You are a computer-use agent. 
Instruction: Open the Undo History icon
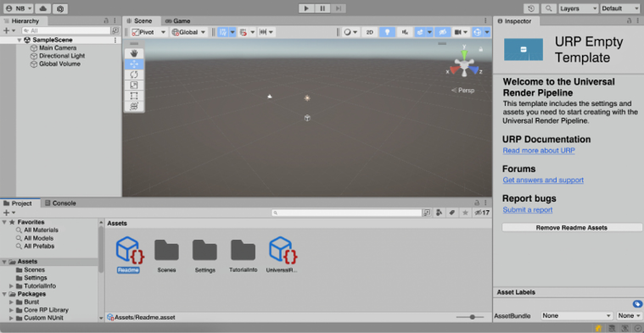[531, 8]
